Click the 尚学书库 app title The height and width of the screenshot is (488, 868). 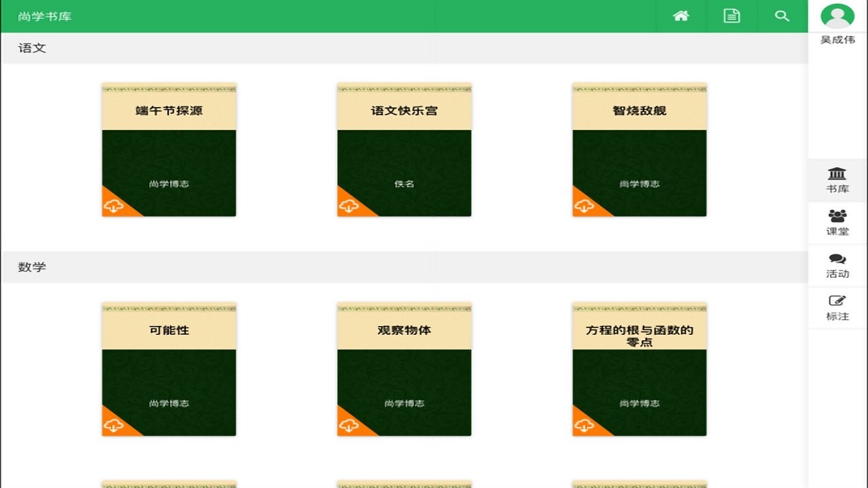click(x=45, y=16)
